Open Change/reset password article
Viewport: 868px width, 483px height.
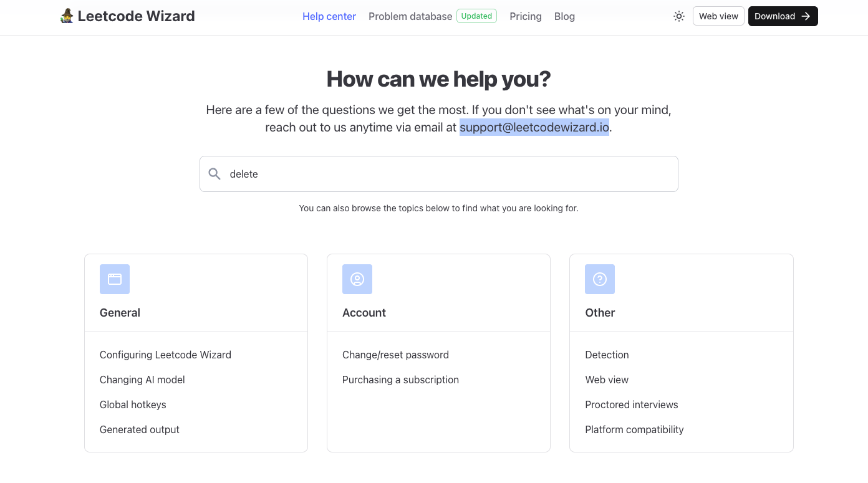coord(395,355)
